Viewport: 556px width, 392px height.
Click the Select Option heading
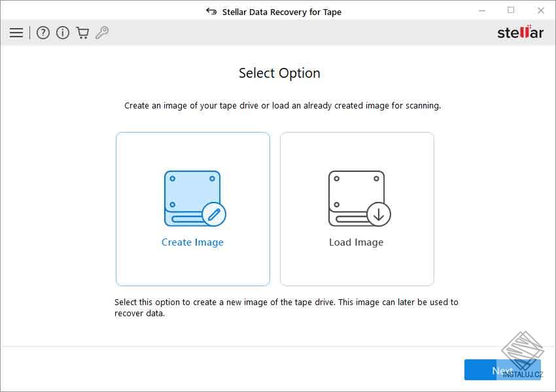pos(279,73)
